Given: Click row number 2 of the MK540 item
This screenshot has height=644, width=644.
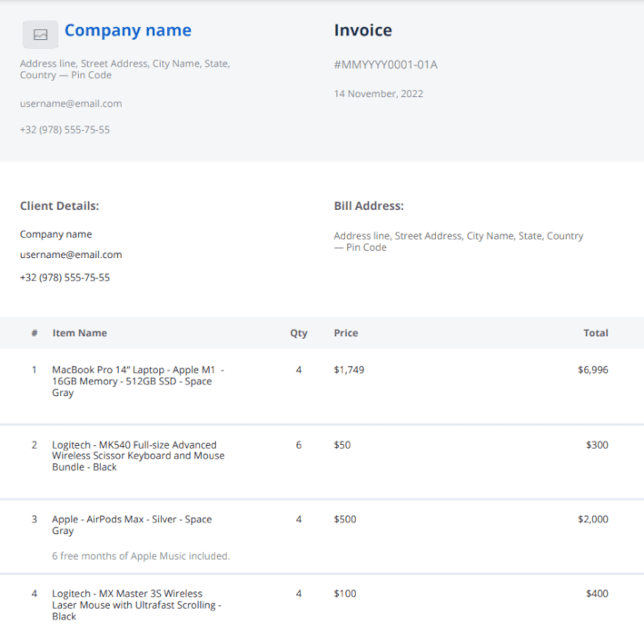Looking at the screenshot, I should 35,445.
